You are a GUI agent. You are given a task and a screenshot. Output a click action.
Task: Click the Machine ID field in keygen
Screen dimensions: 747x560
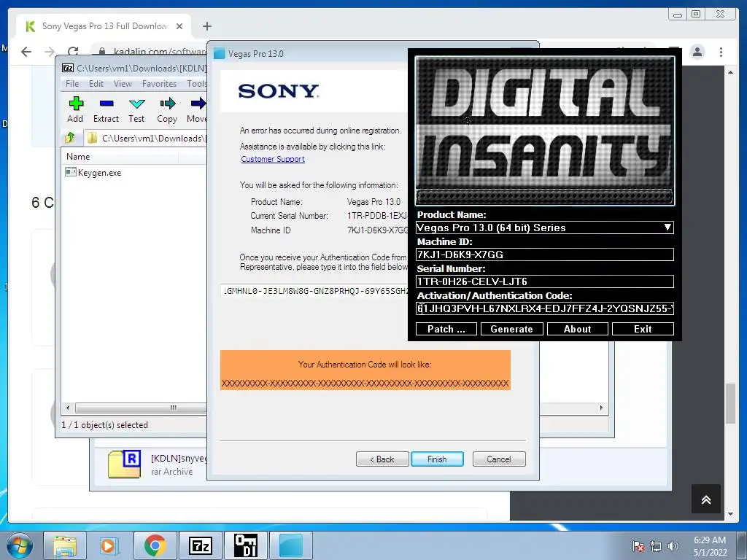pyautogui.click(x=544, y=254)
